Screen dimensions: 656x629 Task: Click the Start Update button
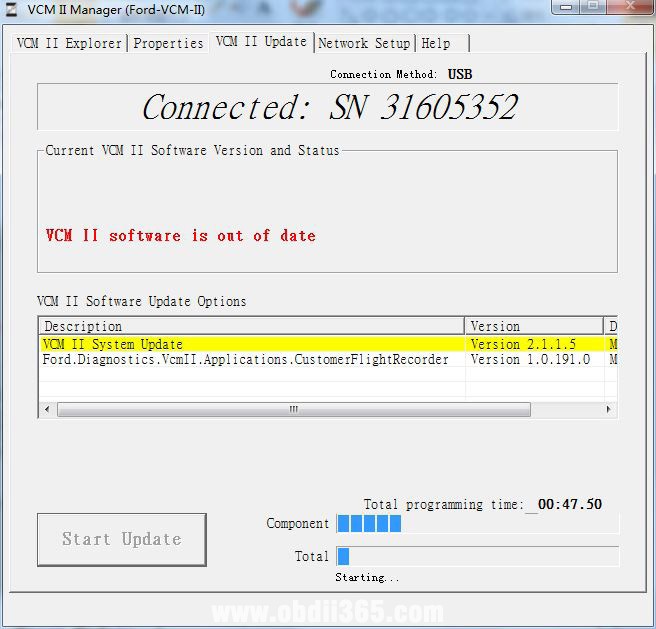(x=122, y=539)
